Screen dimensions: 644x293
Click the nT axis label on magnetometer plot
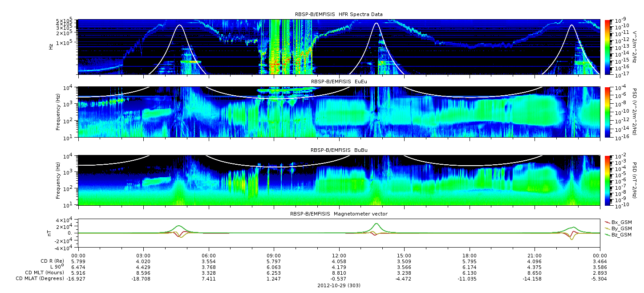click(51, 233)
